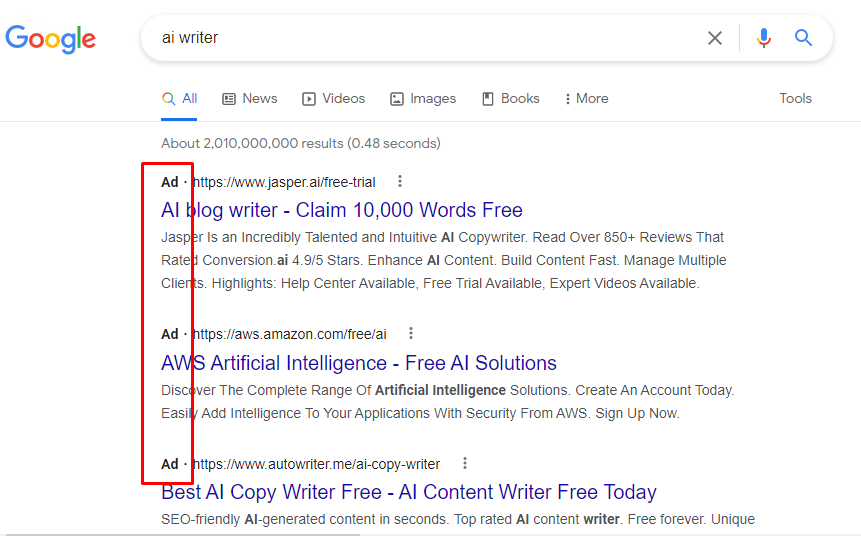The image size is (861, 536).
Task: Click the AWS ad description text
Action: click(448, 401)
